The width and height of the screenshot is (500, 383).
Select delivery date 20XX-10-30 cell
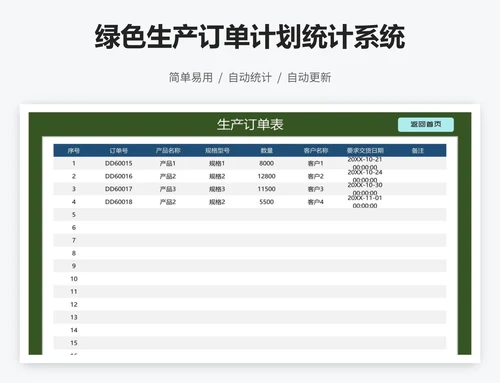[x=365, y=189]
